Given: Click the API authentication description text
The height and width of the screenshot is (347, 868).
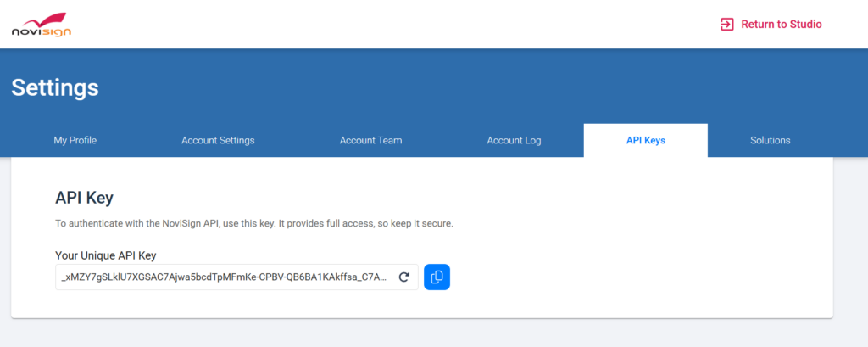Looking at the screenshot, I should (254, 224).
